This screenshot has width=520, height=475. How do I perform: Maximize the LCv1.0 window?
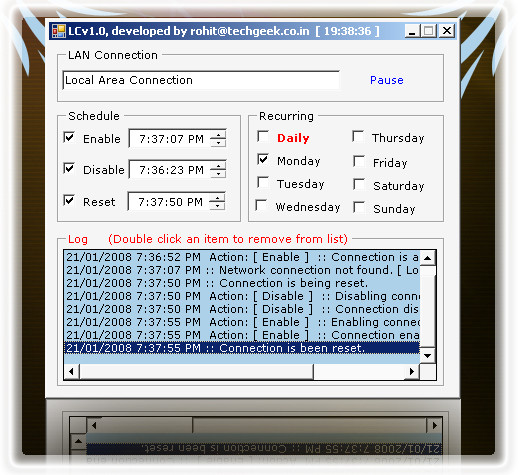(429, 31)
